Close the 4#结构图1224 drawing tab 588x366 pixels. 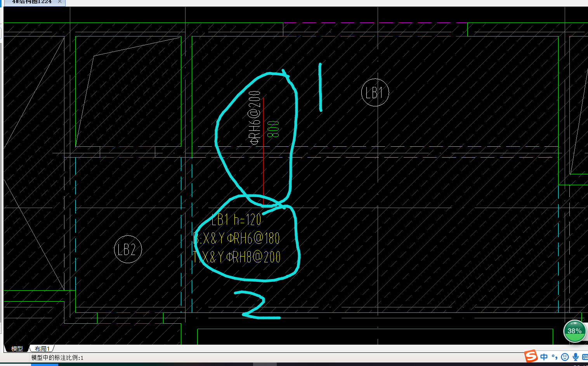60,2
